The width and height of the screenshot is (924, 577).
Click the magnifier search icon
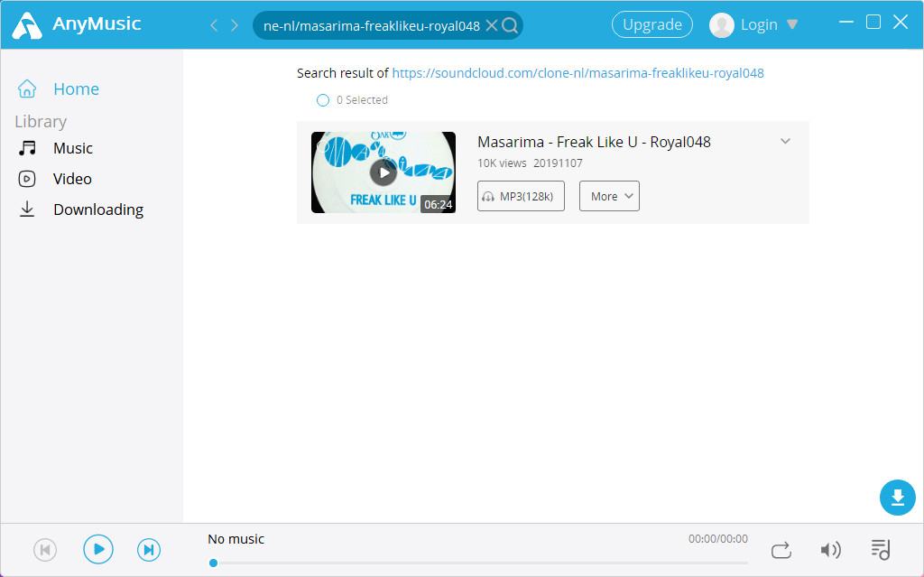[510, 25]
